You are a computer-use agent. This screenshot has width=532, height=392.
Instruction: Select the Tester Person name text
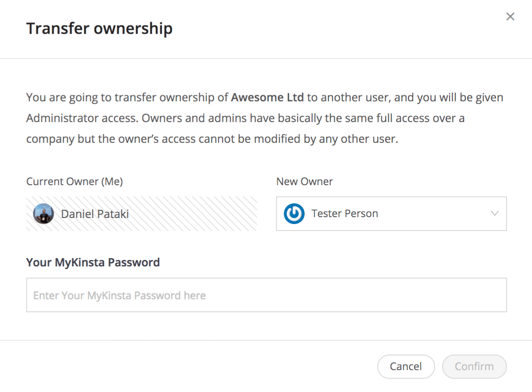(344, 214)
